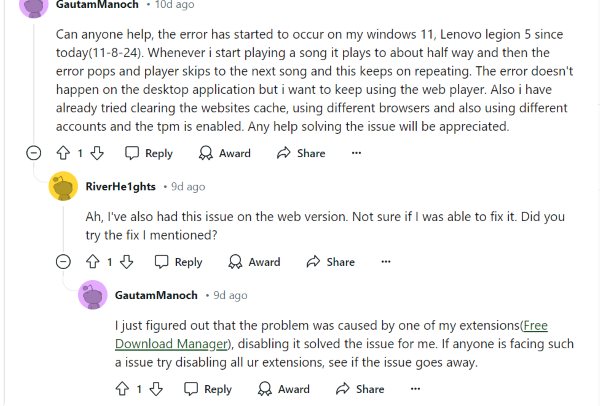This screenshot has width=600, height=406.
Task: Click GautamManoch's avatar in the nested reply
Action: tap(93, 296)
